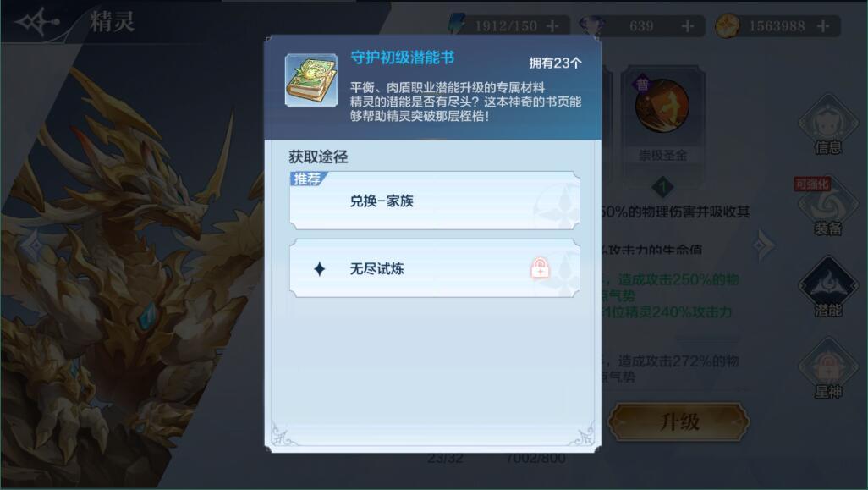The width and height of the screenshot is (868, 490).
Task: Show previous spirit with left arrow
Action: (x=33, y=245)
